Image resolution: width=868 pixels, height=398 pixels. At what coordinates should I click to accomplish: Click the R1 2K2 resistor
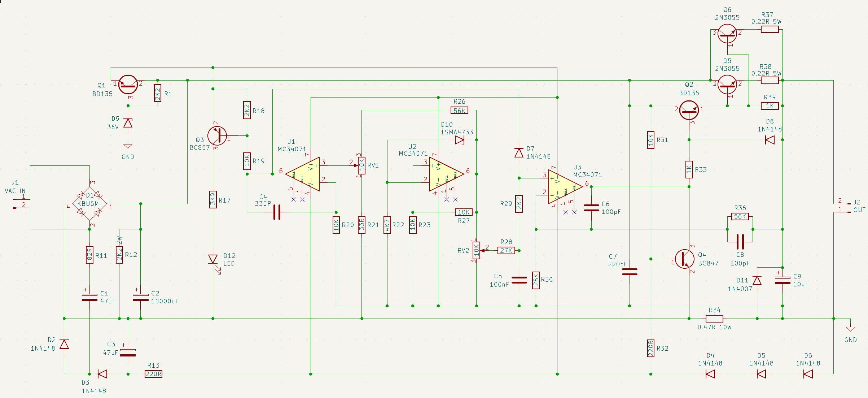click(158, 93)
